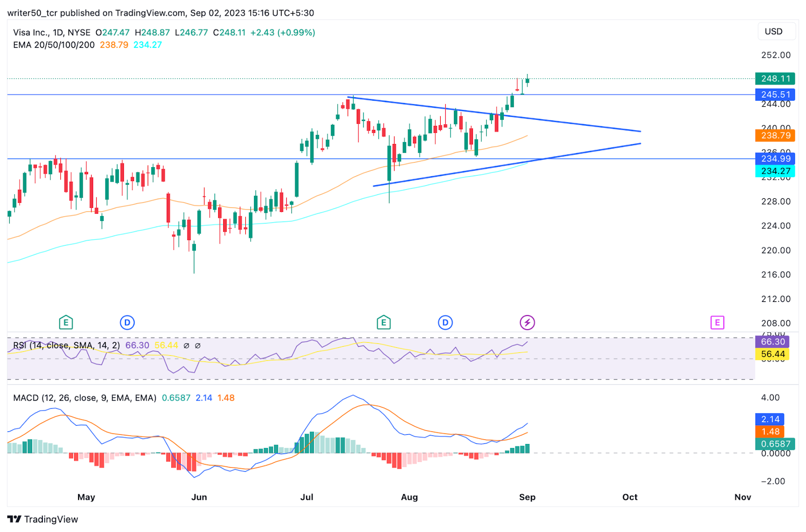
Task: Click the August dividend D marker
Action: [x=445, y=322]
